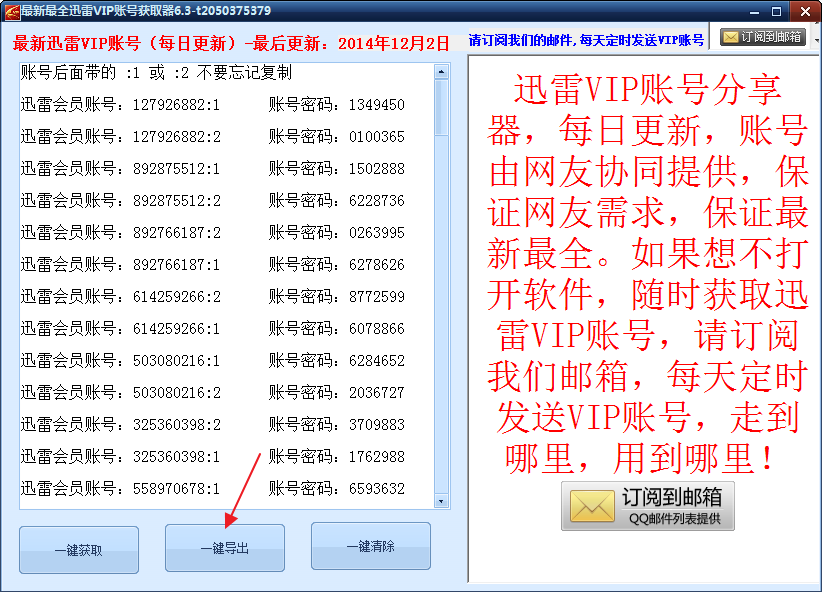Image resolution: width=822 pixels, height=592 pixels.
Task: Click the 一键获取 button
Action: coord(79,550)
